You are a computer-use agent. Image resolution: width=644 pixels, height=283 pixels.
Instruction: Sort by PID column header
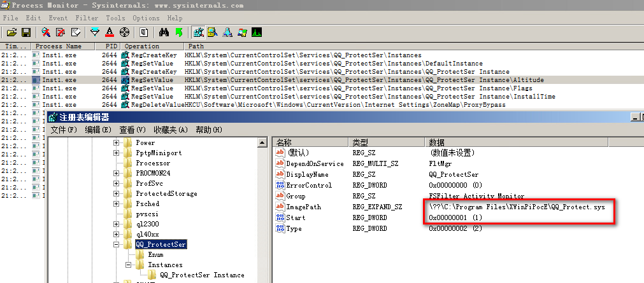[x=108, y=46]
